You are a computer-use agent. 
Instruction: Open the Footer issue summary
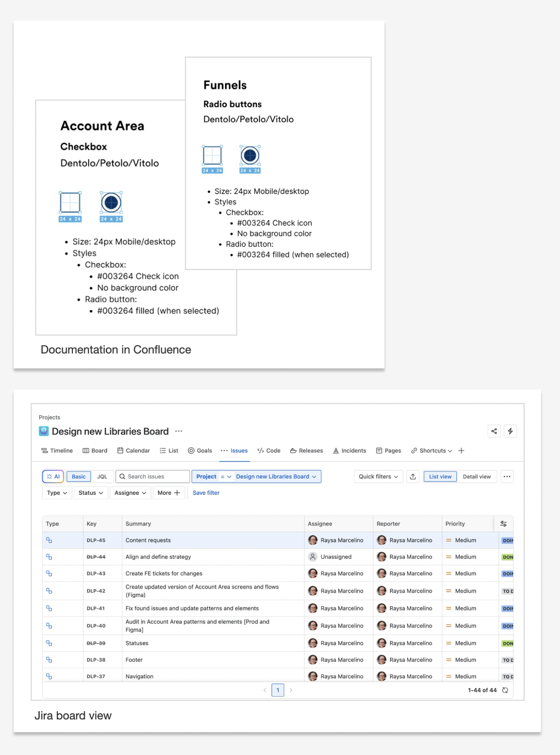[134, 660]
